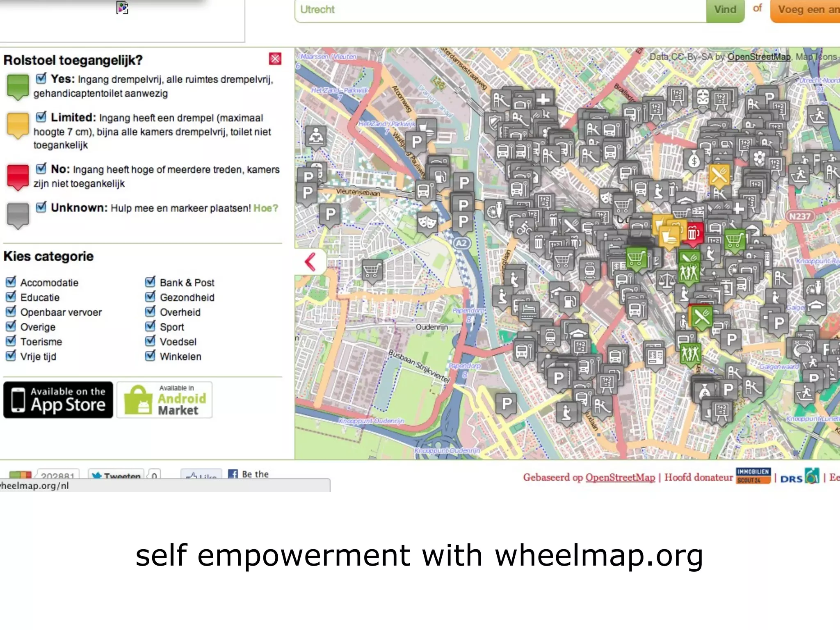Click the Facebook Like button
Viewport: 840px width, 630px height.
click(x=201, y=475)
